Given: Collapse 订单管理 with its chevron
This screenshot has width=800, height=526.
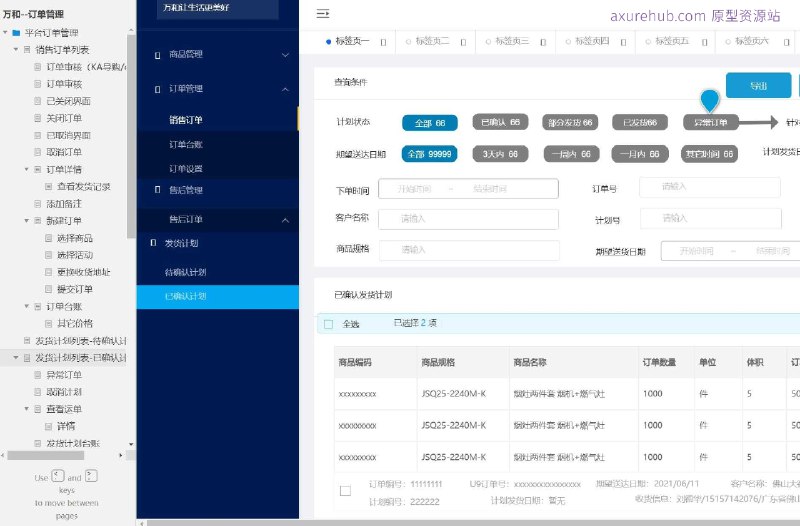Looking at the screenshot, I should tap(285, 89).
